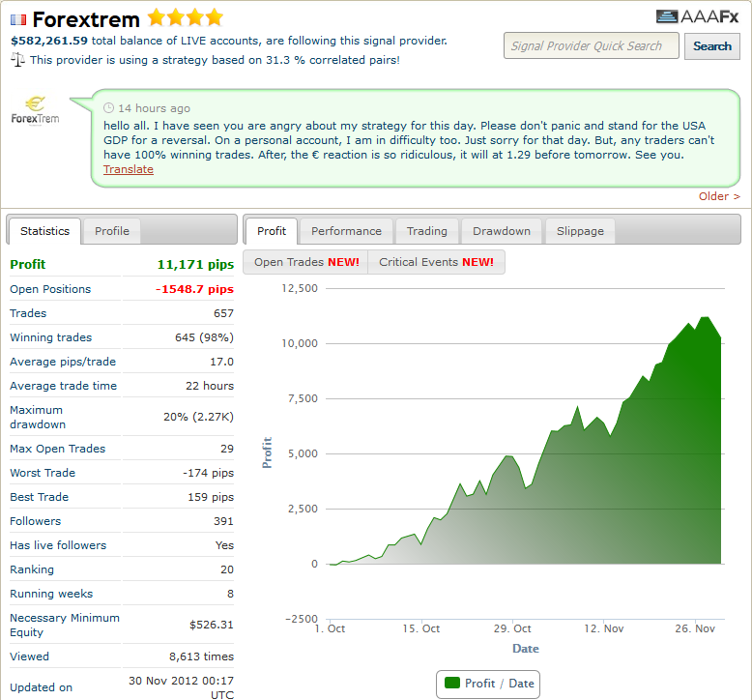Focus the Signal Provider Quick Search field
The height and width of the screenshot is (700, 752).
(x=591, y=45)
